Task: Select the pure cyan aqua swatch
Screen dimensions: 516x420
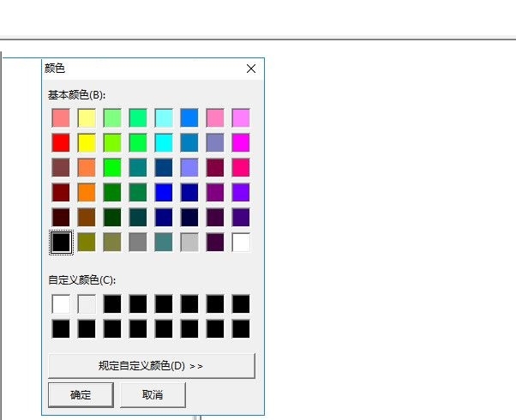Action: pos(164,143)
